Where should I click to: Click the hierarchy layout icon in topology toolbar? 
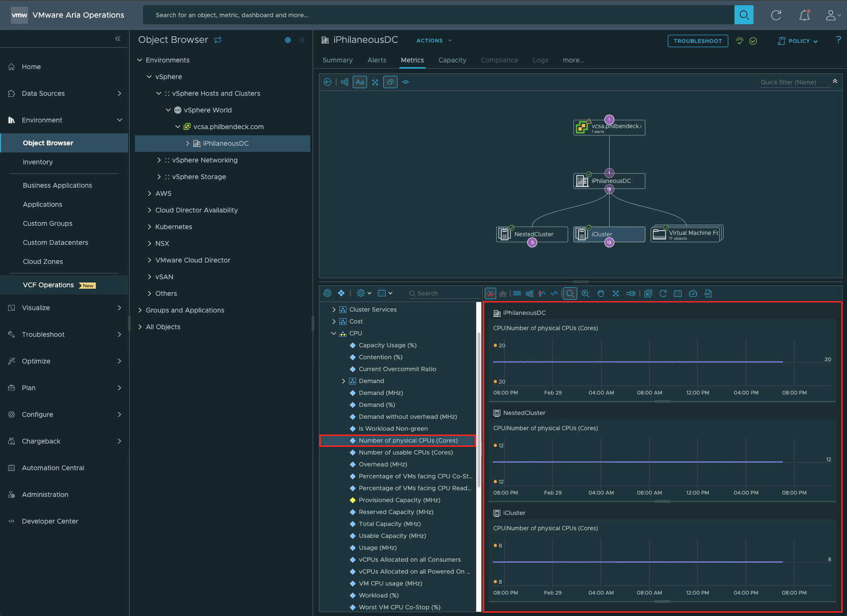click(345, 82)
